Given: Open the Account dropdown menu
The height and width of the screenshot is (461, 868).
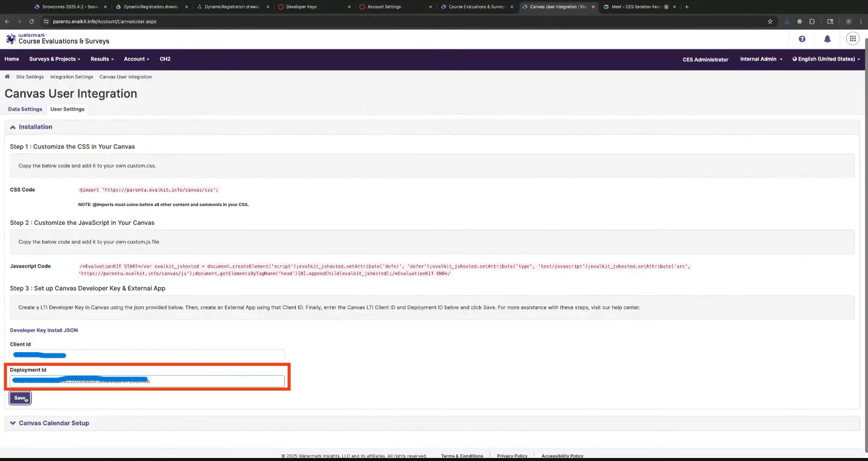Looking at the screenshot, I should coord(136,59).
